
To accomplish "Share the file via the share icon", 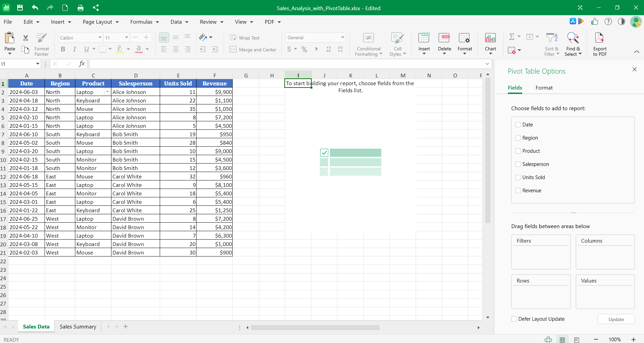I will point(96,7).
